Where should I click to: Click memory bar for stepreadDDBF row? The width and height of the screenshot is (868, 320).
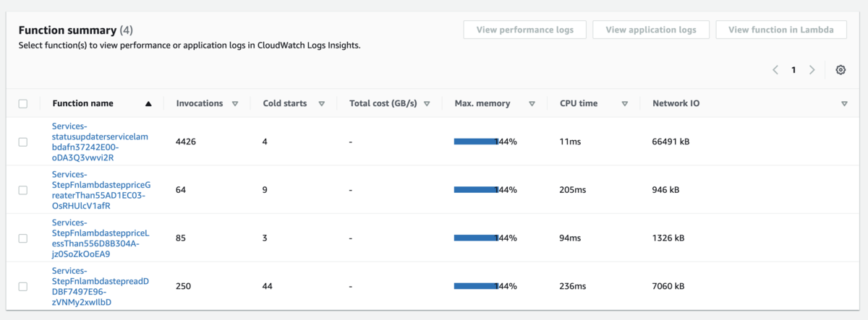(x=476, y=286)
